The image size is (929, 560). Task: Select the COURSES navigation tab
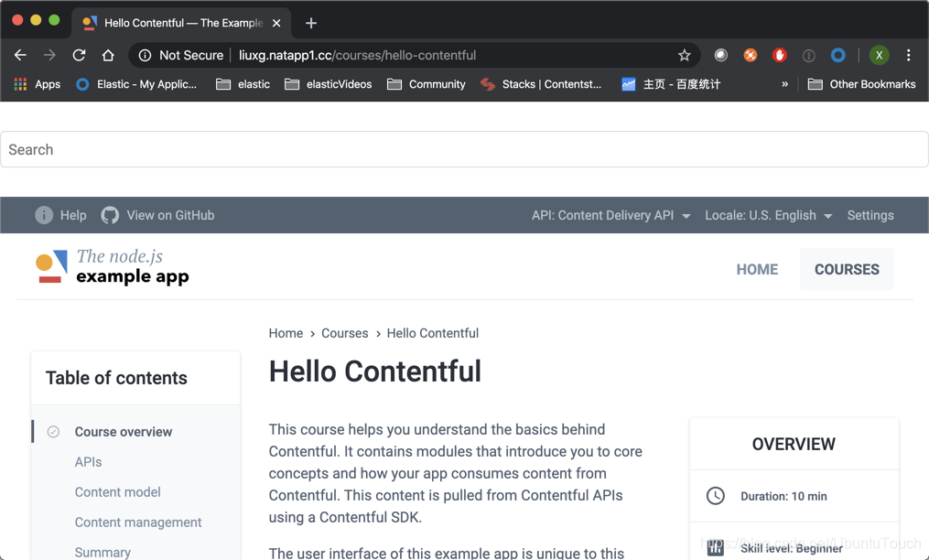(847, 269)
